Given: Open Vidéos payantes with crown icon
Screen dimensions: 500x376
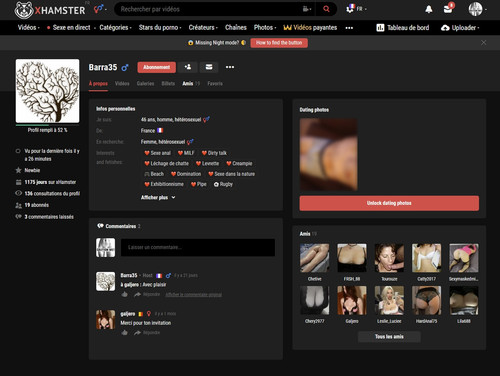Looking at the screenshot, I should coord(310,28).
